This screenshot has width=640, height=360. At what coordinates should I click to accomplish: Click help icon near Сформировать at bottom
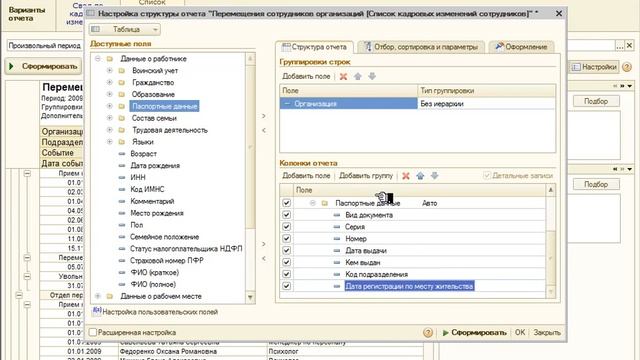point(428,333)
